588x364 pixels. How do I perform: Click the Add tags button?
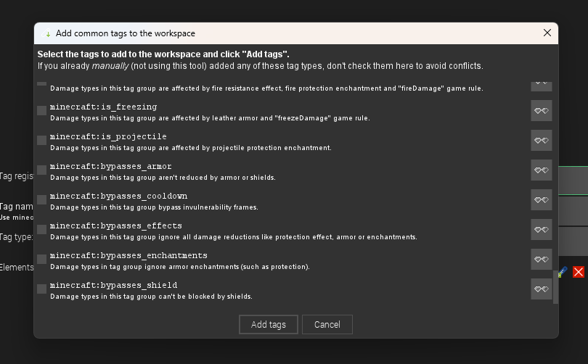pos(269,324)
